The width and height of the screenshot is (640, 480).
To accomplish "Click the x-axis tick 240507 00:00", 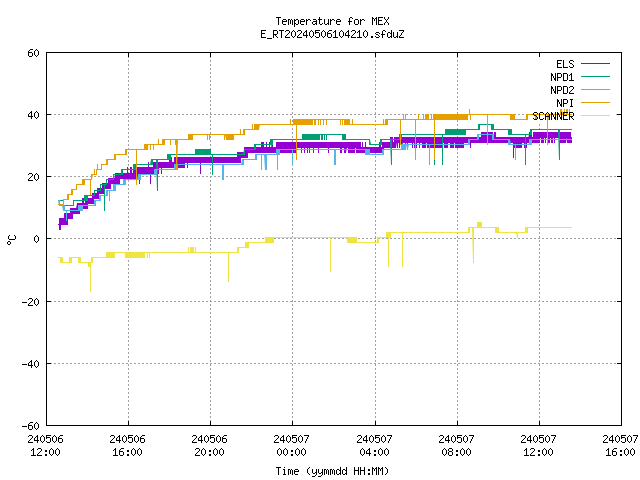I will [291, 445].
